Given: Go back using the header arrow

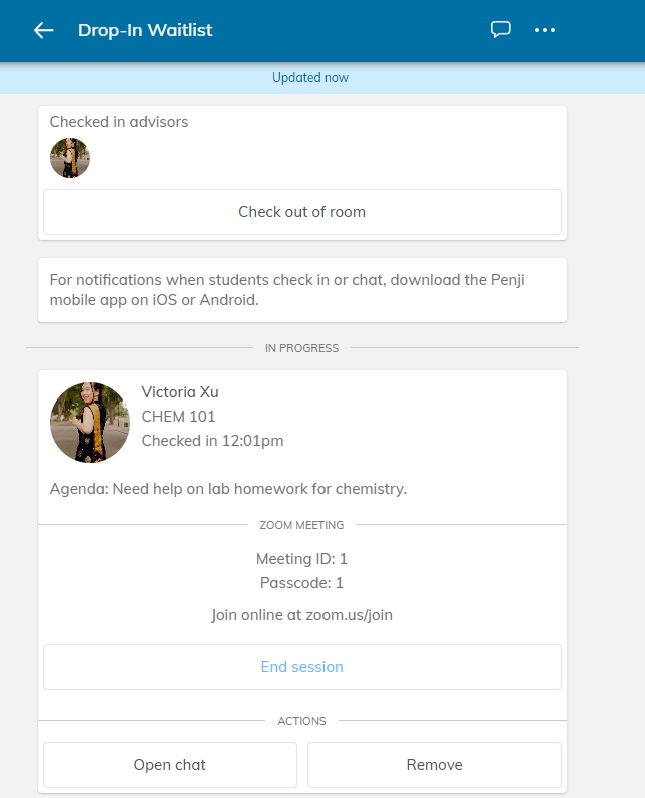Looking at the screenshot, I should (43, 31).
